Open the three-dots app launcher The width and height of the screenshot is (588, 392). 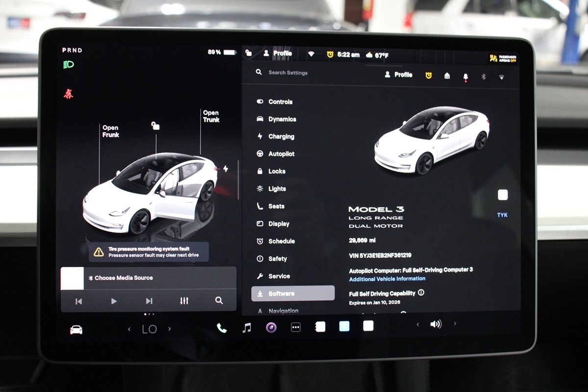point(295,327)
